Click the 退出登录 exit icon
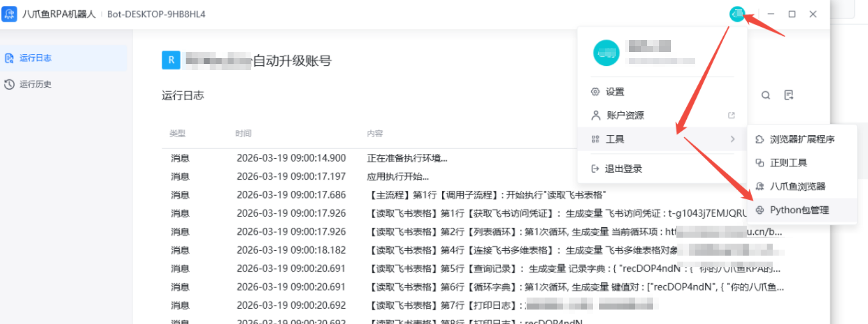This screenshot has width=868, height=324. pos(595,169)
